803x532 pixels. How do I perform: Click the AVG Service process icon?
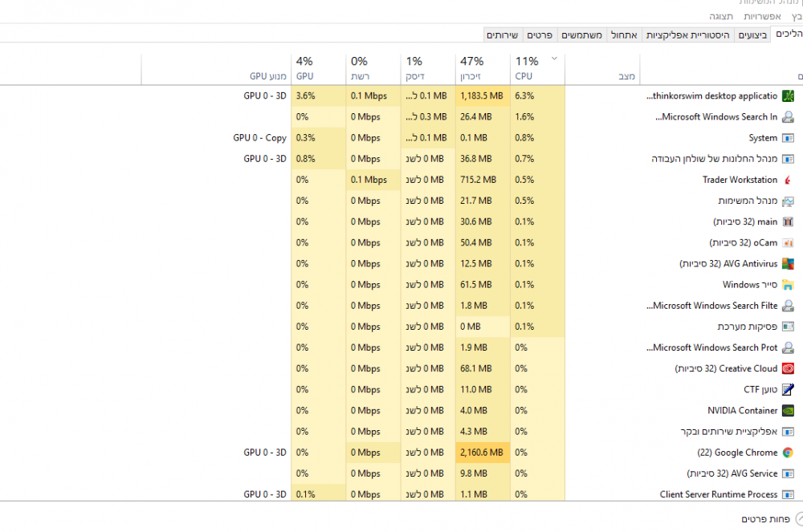(788, 473)
